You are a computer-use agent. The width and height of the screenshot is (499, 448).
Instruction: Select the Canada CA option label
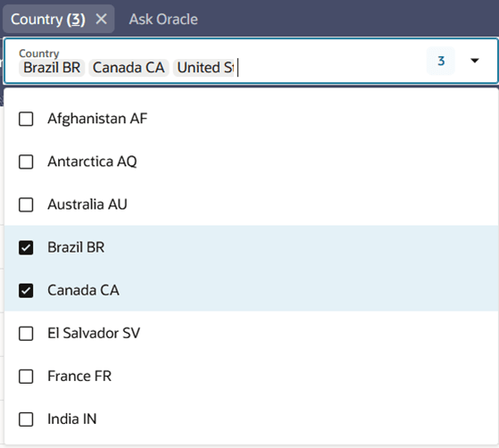pyautogui.click(x=83, y=291)
